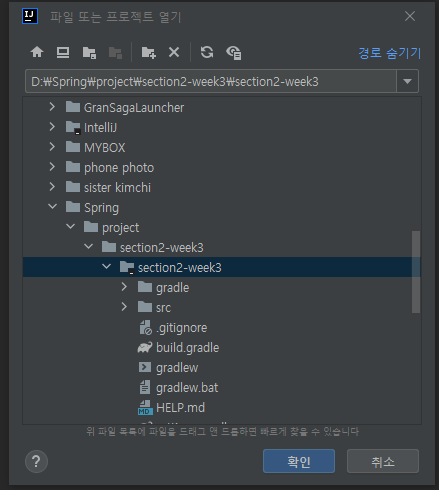Expand the GranSagaLauncher folder
Image resolution: width=439 pixels, height=490 pixels.
click(x=52, y=107)
